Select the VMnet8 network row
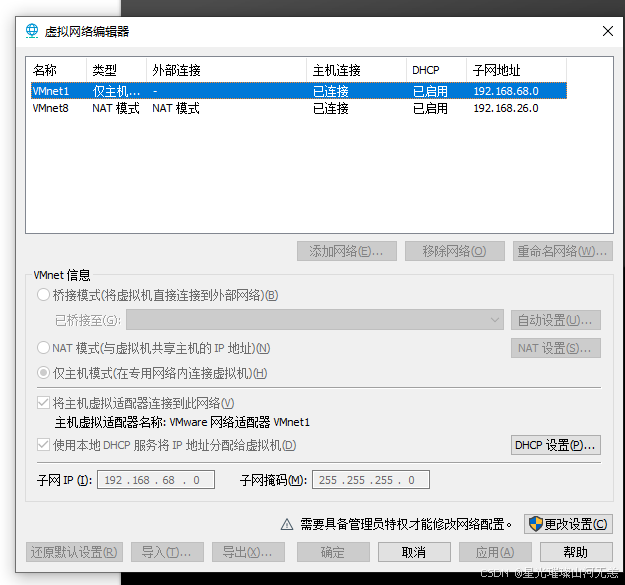The image size is (625, 585). coord(299,108)
